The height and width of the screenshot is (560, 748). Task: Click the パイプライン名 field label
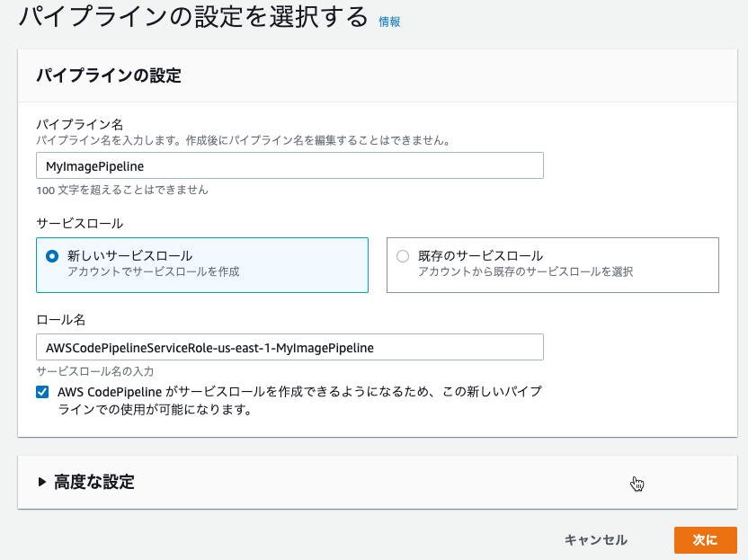tap(80, 125)
